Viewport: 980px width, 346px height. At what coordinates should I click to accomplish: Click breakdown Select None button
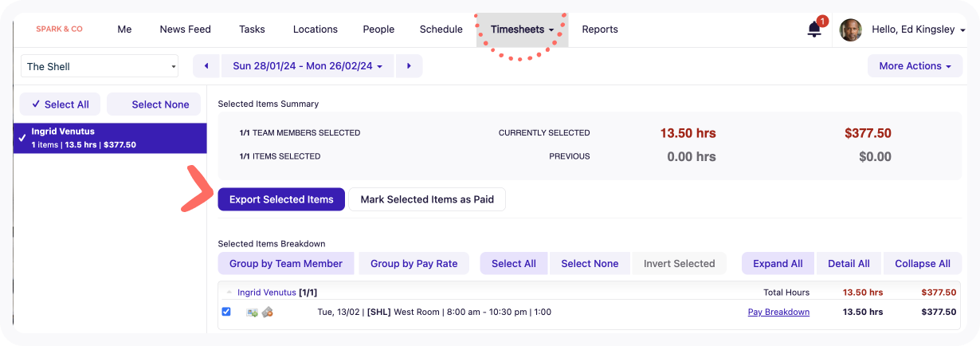[x=590, y=263]
